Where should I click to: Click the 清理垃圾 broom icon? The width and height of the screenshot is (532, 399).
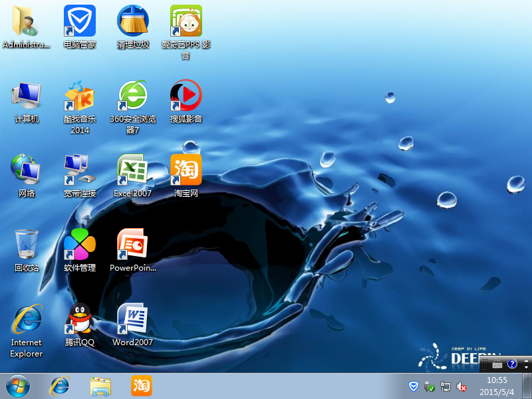(133, 27)
